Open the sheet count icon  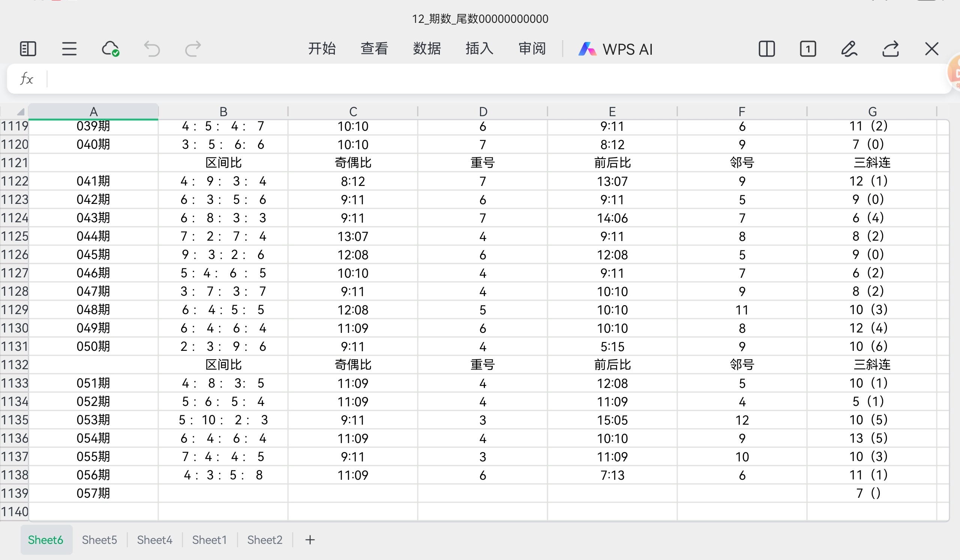tap(808, 49)
